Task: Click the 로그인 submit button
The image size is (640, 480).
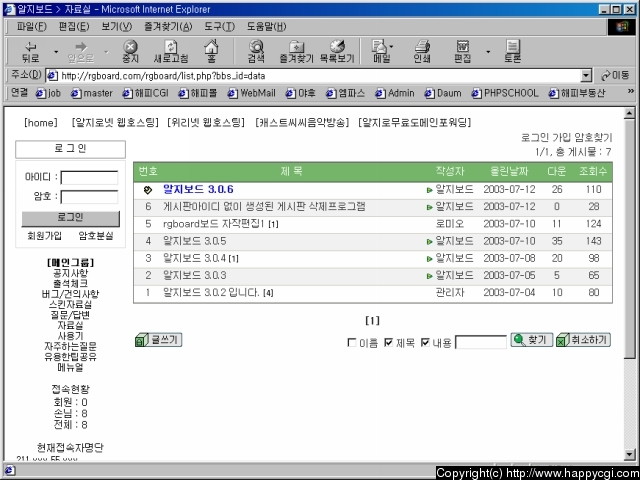Action: click(x=71, y=218)
